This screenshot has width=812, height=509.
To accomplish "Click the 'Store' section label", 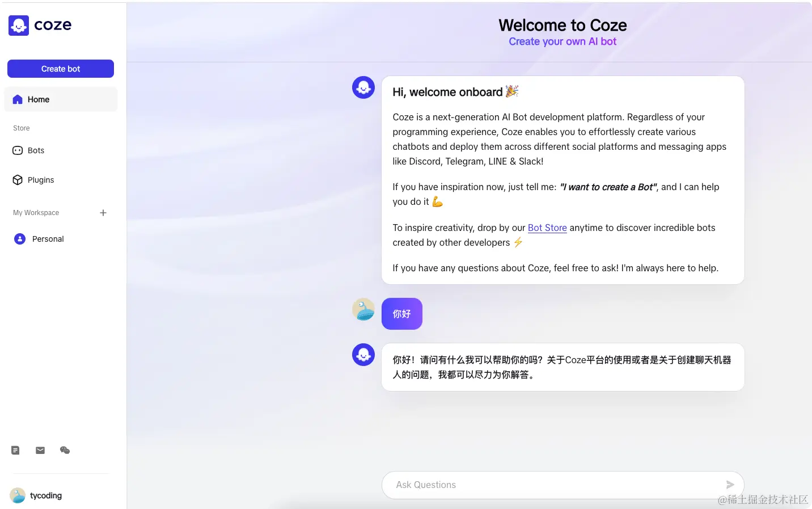I will click(x=22, y=128).
